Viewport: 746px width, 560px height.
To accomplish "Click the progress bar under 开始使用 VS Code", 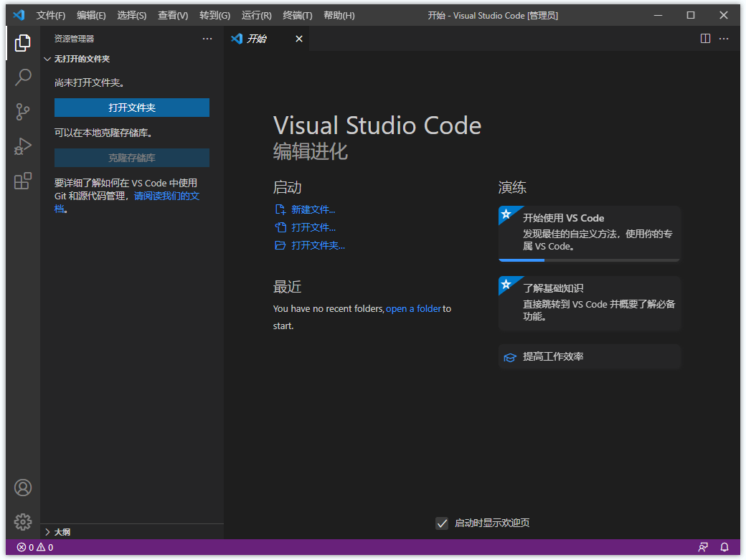I will [x=589, y=260].
